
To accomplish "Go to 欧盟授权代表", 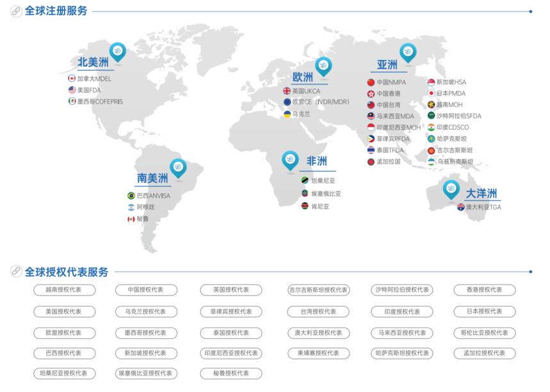I will pyautogui.click(x=65, y=333).
